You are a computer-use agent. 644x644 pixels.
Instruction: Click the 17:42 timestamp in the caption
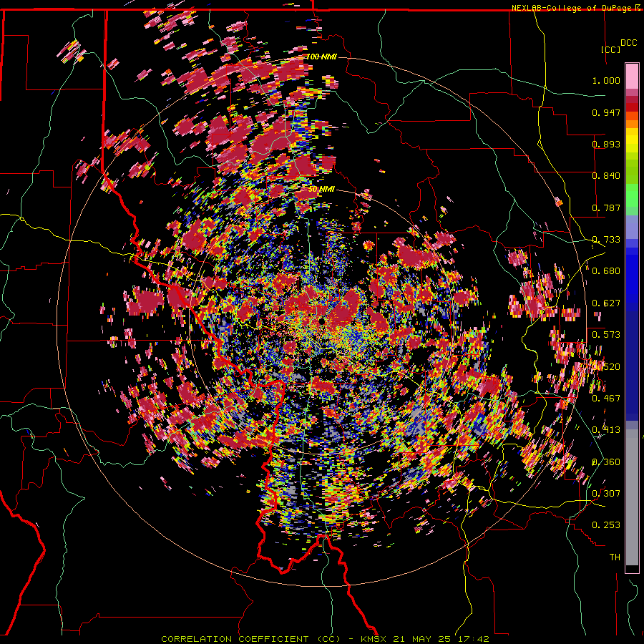(x=475, y=639)
